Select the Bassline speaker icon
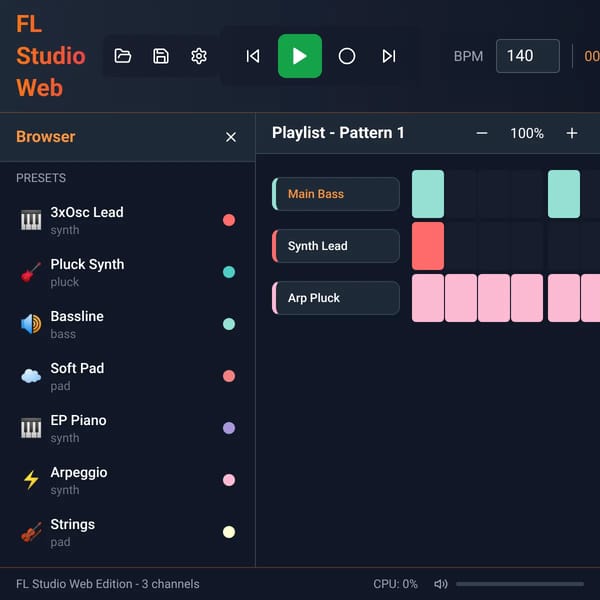The image size is (600, 600). point(31,324)
